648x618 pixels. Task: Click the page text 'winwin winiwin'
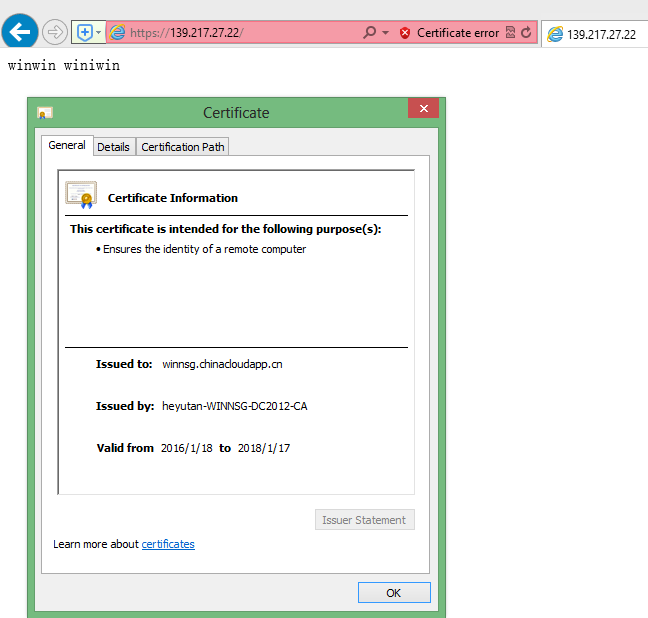64,65
